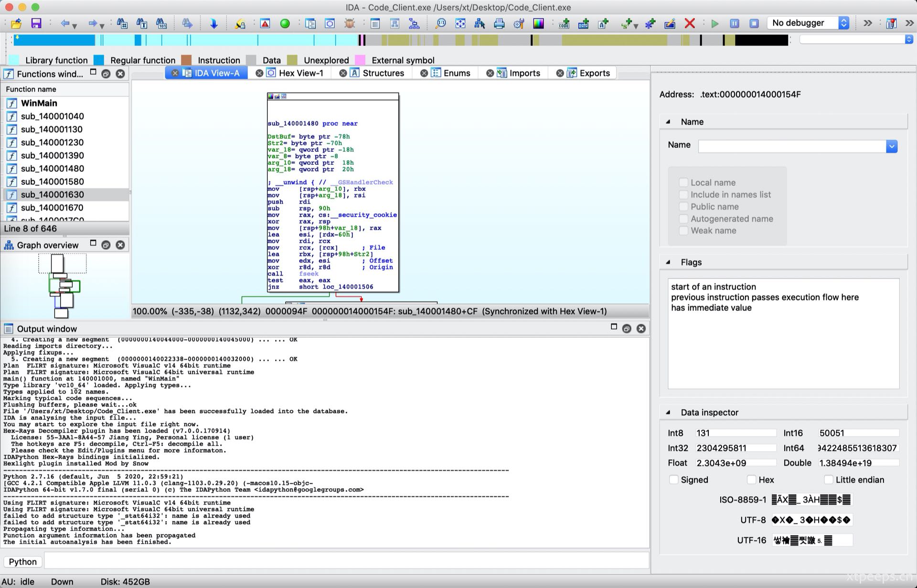
Task: Click the string 'A' plus icon
Action: [x=603, y=23]
